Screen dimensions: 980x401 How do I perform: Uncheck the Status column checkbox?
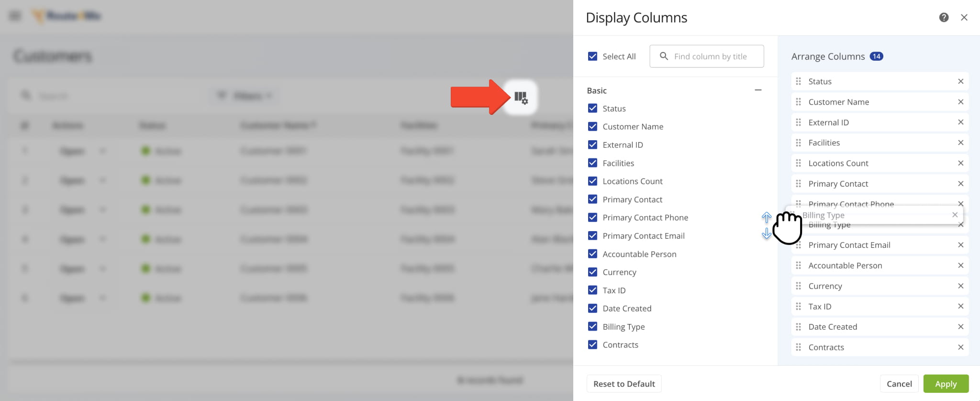(x=592, y=108)
